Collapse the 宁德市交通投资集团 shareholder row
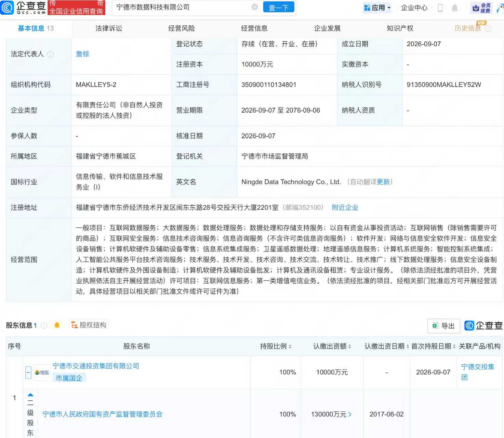504x438 pixels. coord(28,372)
